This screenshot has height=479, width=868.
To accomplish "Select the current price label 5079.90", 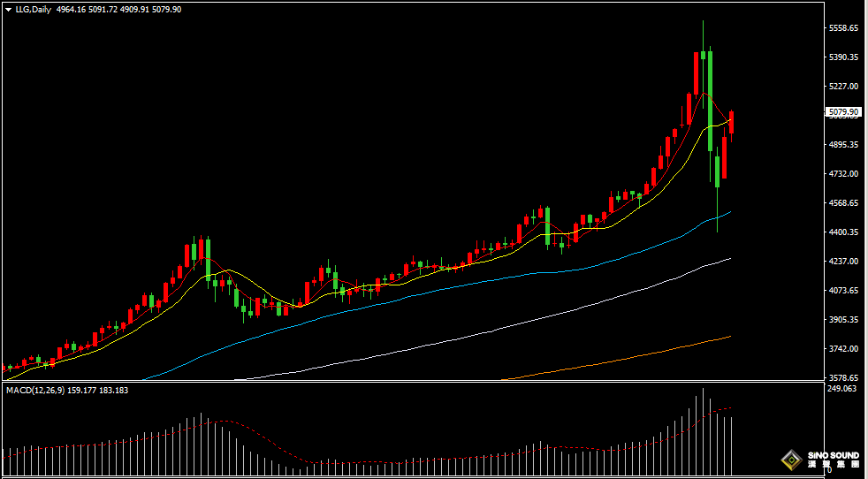I will tap(843, 112).
